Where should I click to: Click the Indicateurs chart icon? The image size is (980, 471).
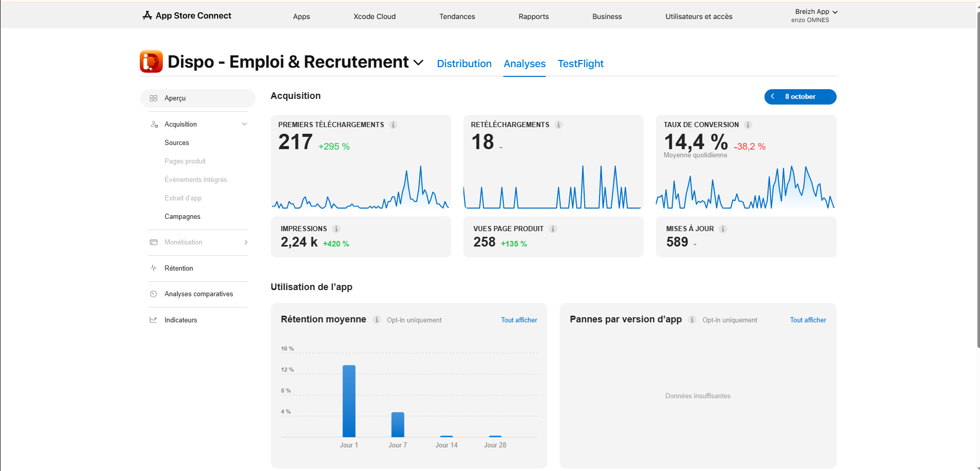tap(153, 320)
